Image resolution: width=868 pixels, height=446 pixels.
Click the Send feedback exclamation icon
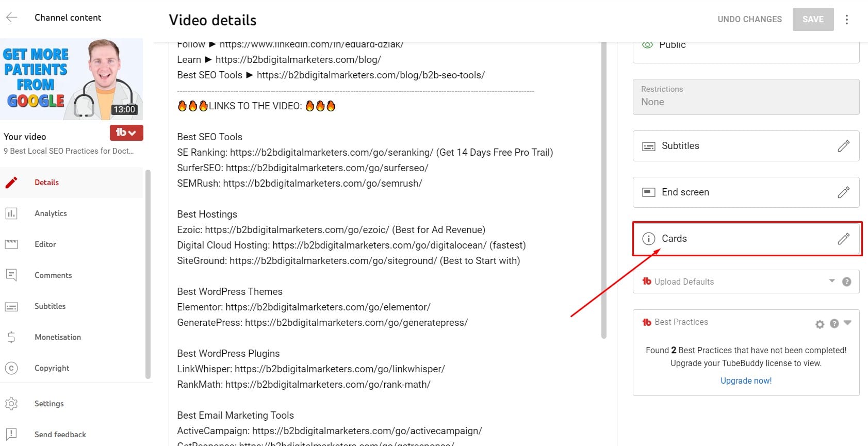11,435
